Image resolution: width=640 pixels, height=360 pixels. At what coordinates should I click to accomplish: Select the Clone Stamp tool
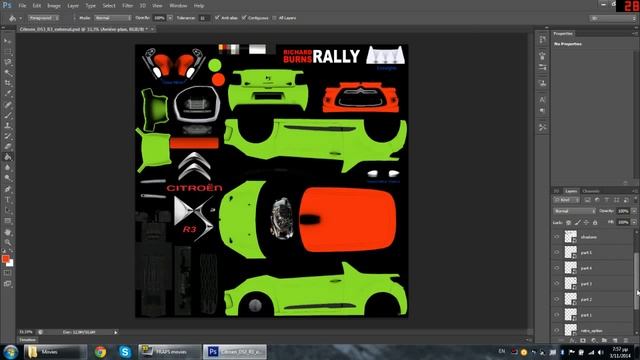(7, 126)
